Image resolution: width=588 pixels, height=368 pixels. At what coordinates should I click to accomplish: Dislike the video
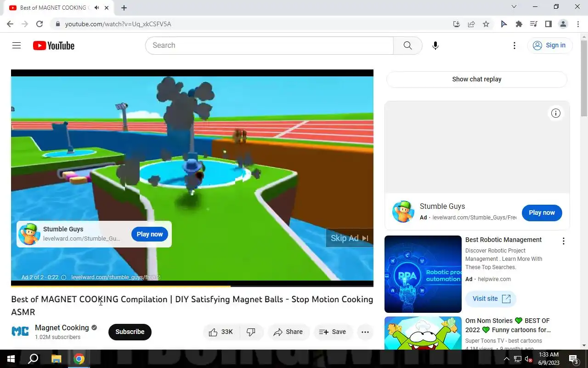251,332
